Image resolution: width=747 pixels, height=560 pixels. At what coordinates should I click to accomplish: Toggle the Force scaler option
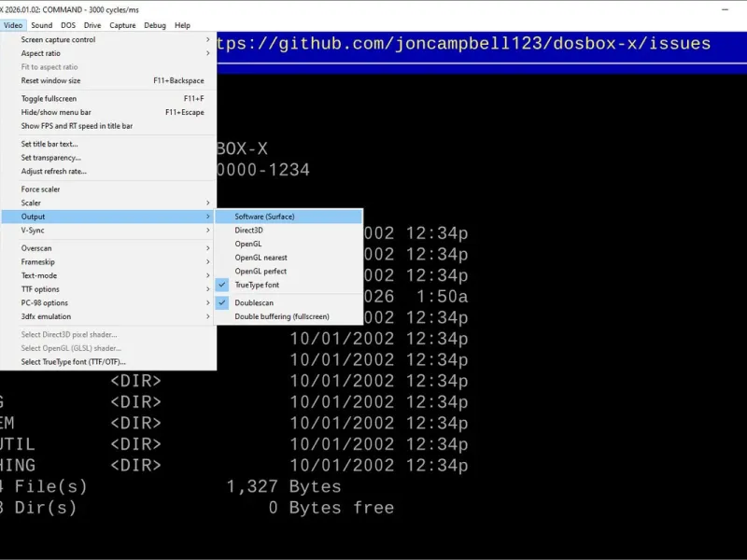pos(108,189)
